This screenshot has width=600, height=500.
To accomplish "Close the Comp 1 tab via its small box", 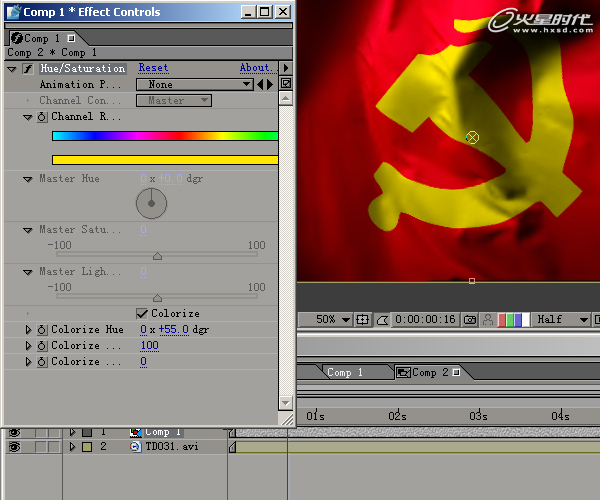I will (71, 38).
